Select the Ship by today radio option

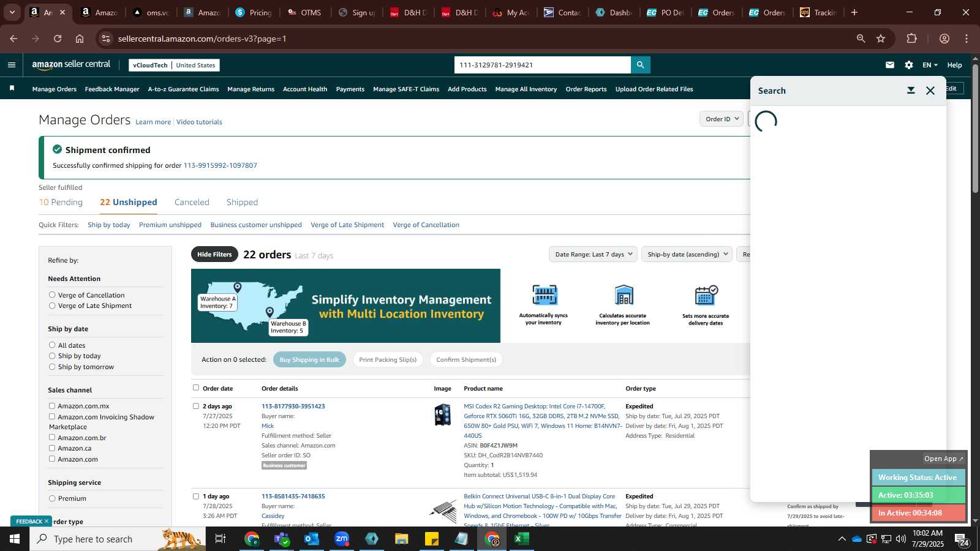tap(52, 356)
